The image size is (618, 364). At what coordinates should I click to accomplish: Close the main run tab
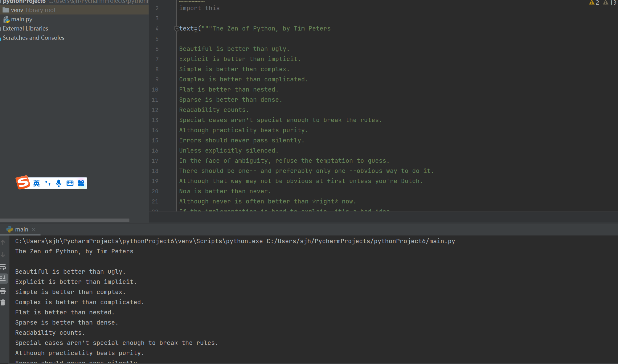[x=34, y=229]
